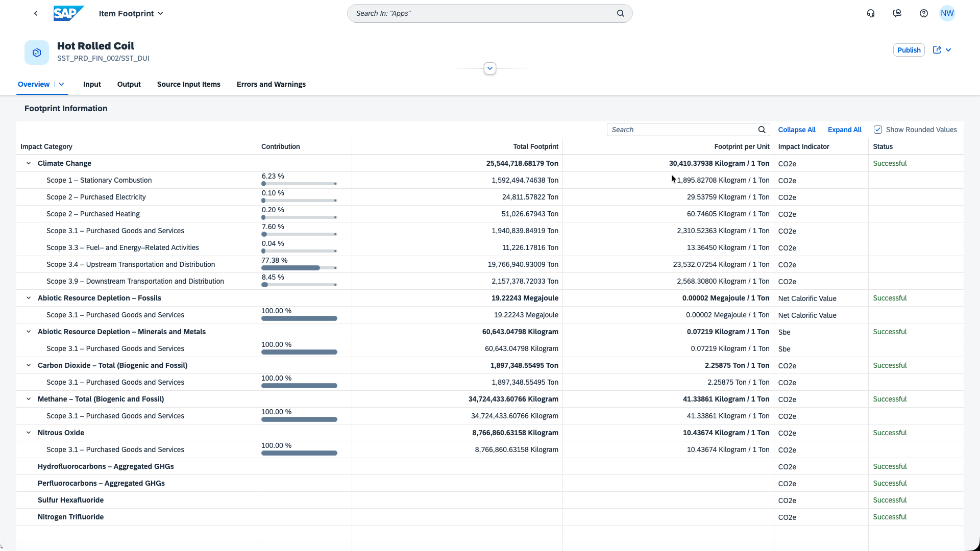Click the SAP logo
This screenshot has width=980, height=551.
tap(68, 13)
